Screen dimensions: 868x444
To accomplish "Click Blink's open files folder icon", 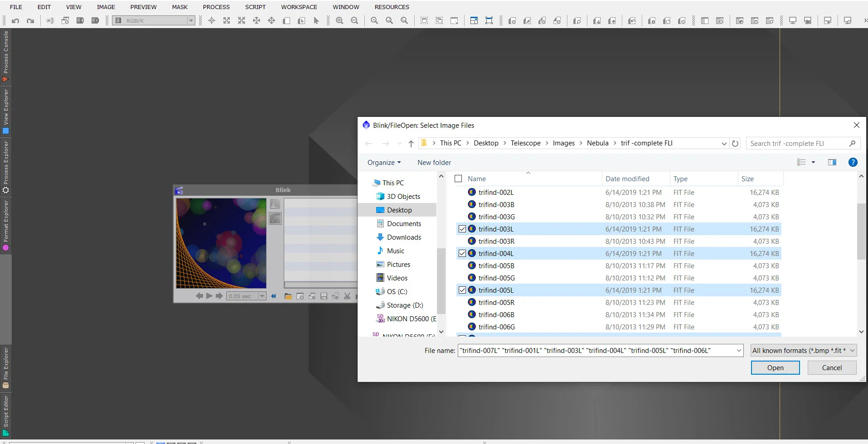I will [x=288, y=296].
